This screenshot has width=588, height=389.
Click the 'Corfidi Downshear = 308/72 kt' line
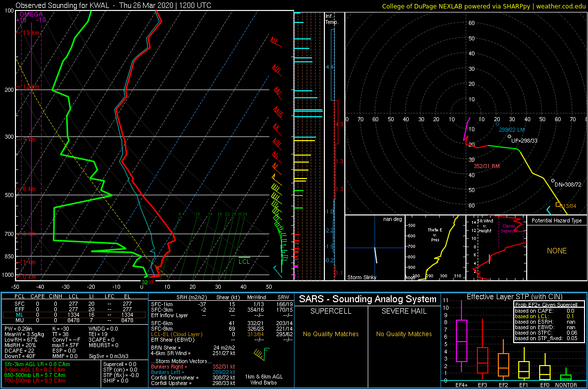pyautogui.click(x=193, y=378)
